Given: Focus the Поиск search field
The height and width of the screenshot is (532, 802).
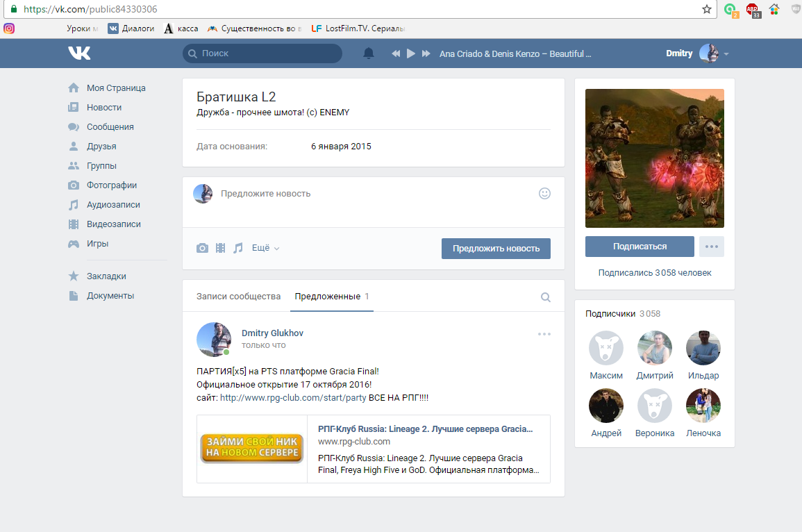Looking at the screenshot, I should click(x=262, y=53).
